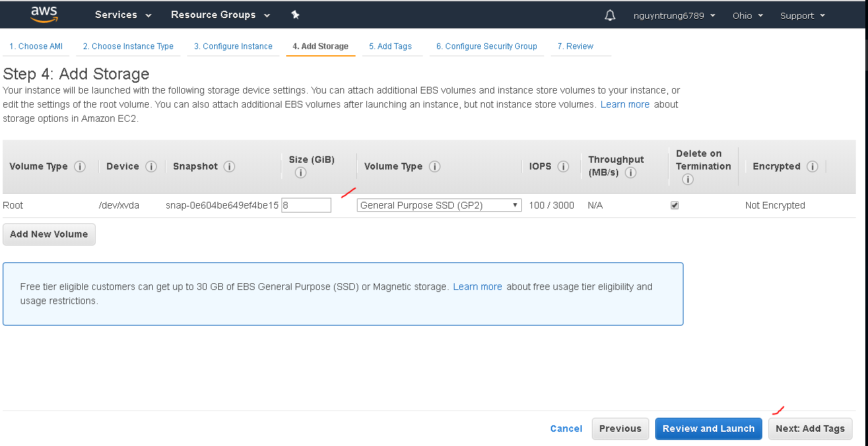
Task: Click the pin shortcut icon
Action: 295,15
